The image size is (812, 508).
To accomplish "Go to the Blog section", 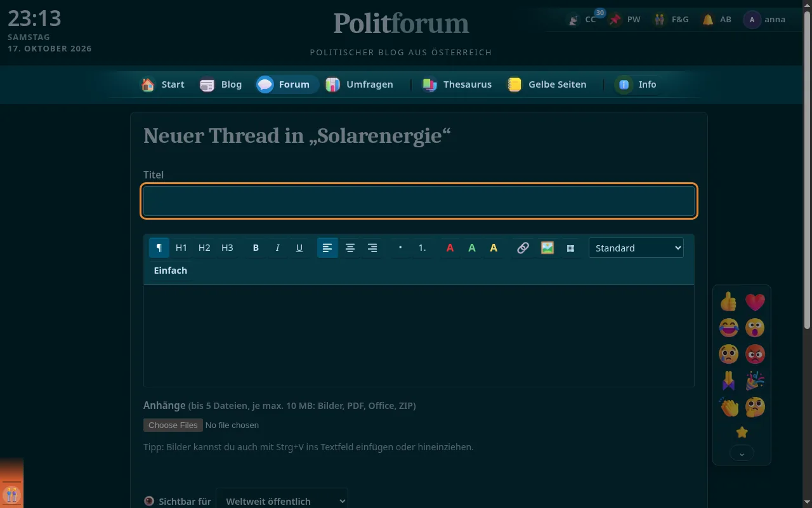I will click(221, 84).
